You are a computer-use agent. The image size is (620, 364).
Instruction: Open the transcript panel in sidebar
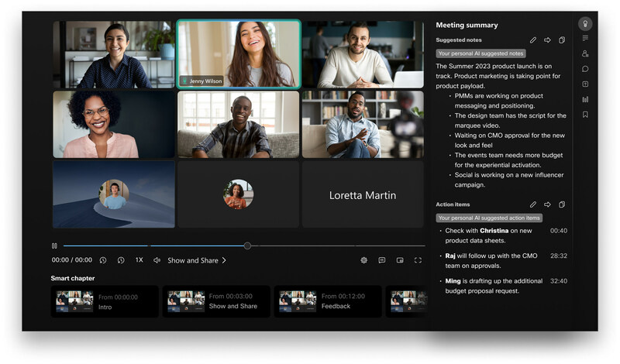pos(585,38)
